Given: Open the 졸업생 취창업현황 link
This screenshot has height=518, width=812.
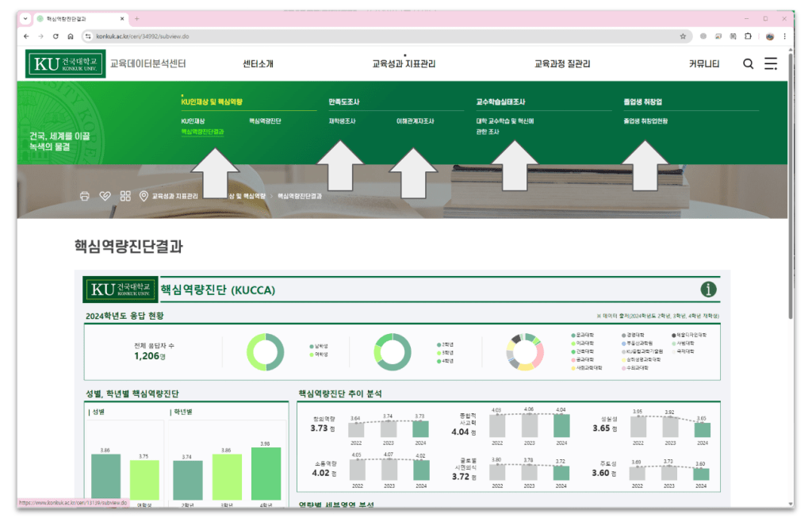Looking at the screenshot, I should 645,121.
